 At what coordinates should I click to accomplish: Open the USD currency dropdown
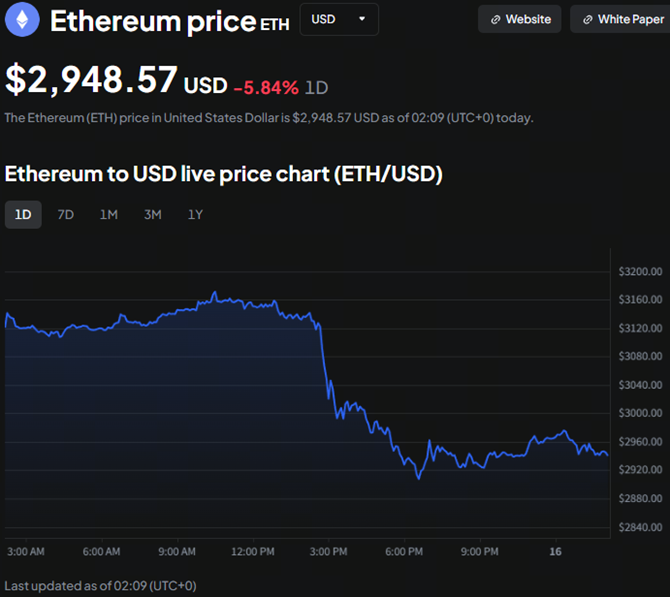click(x=339, y=19)
